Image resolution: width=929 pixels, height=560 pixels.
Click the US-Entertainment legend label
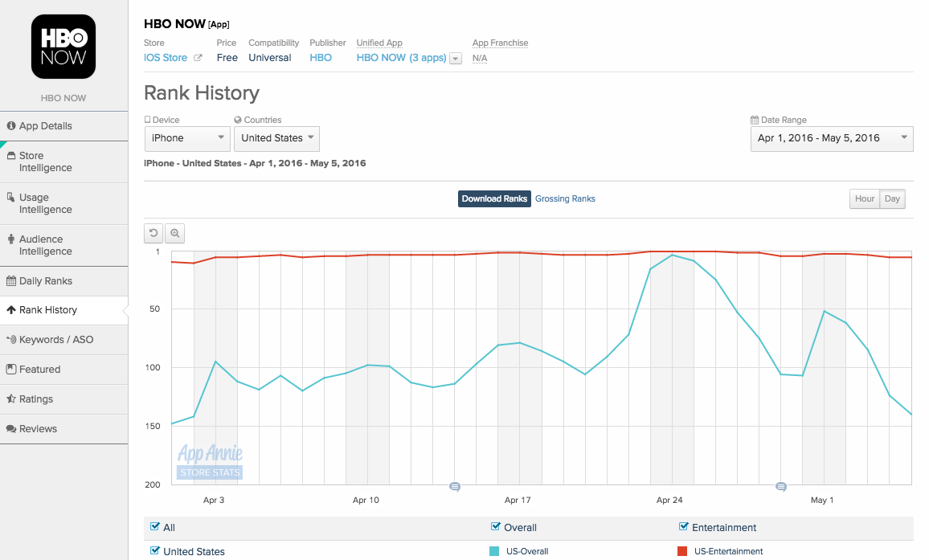[x=728, y=551]
